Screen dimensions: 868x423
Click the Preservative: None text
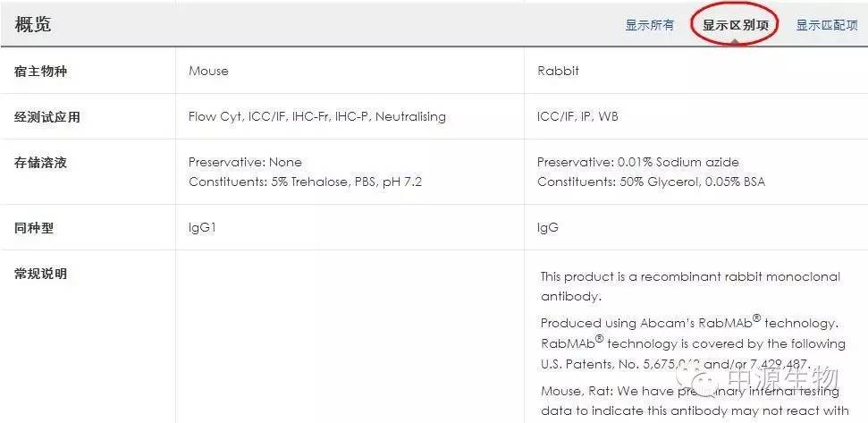click(x=245, y=162)
